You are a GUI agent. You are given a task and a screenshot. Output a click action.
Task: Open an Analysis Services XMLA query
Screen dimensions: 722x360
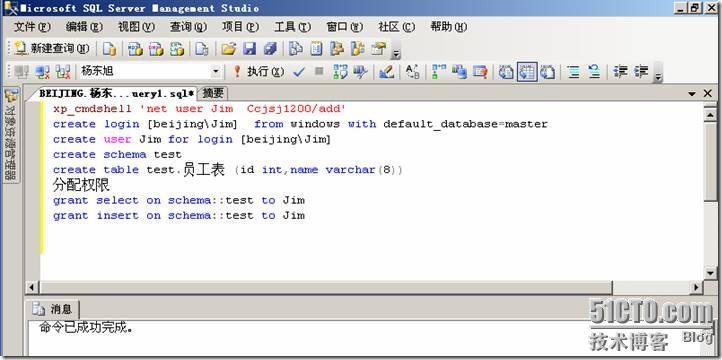(177, 48)
